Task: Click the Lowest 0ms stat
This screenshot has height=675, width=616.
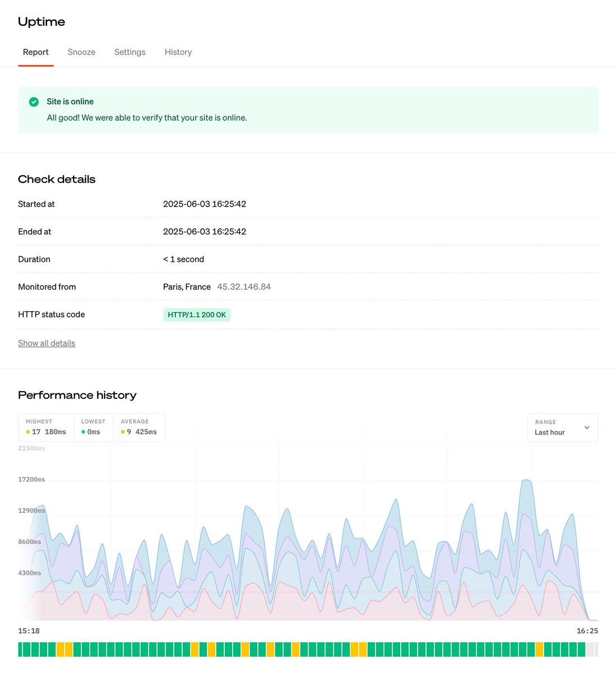Action: click(93, 427)
